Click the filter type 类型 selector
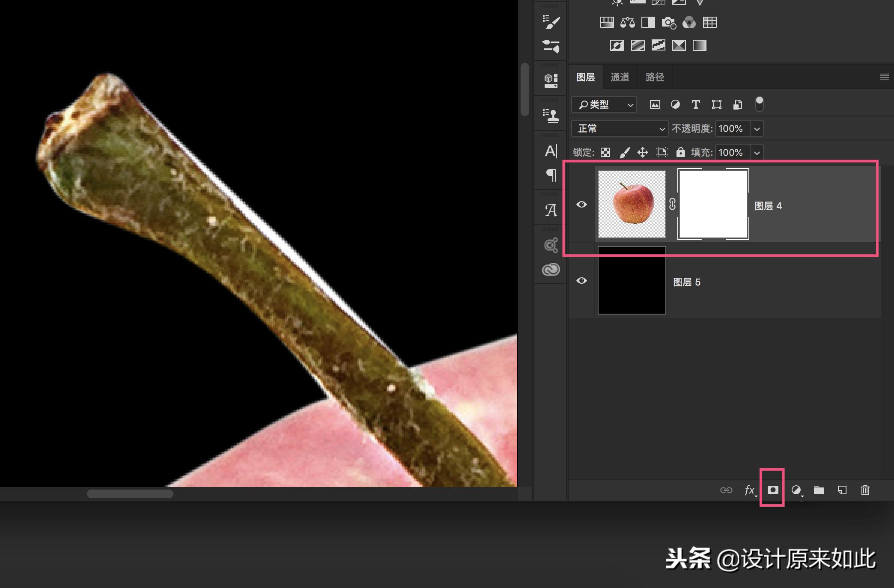This screenshot has width=894, height=588. (x=604, y=104)
